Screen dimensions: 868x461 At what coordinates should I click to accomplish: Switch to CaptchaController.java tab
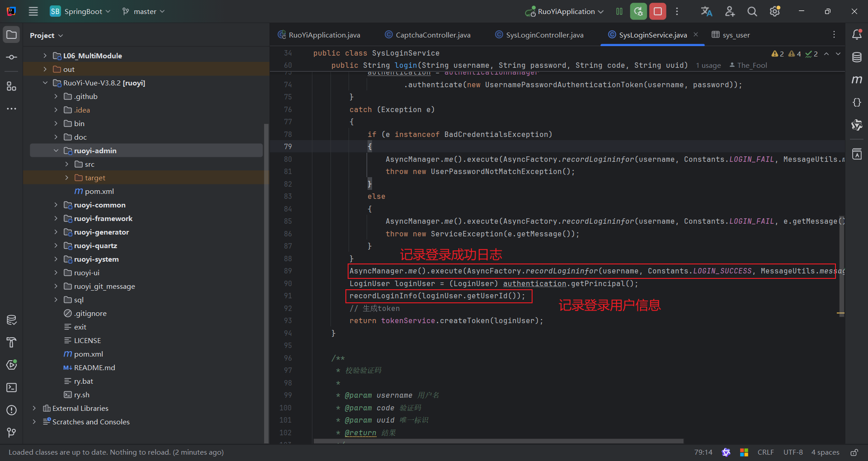428,35
